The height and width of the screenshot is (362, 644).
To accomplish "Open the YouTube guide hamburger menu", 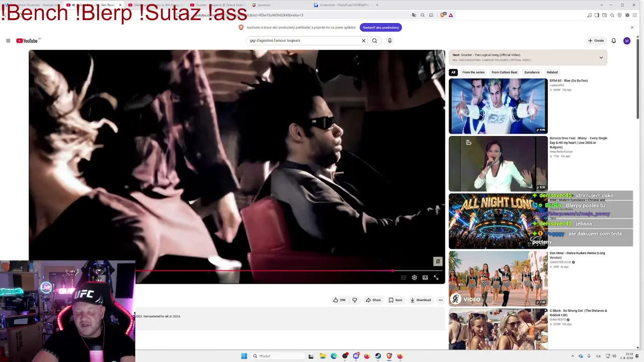I will tap(8, 41).
